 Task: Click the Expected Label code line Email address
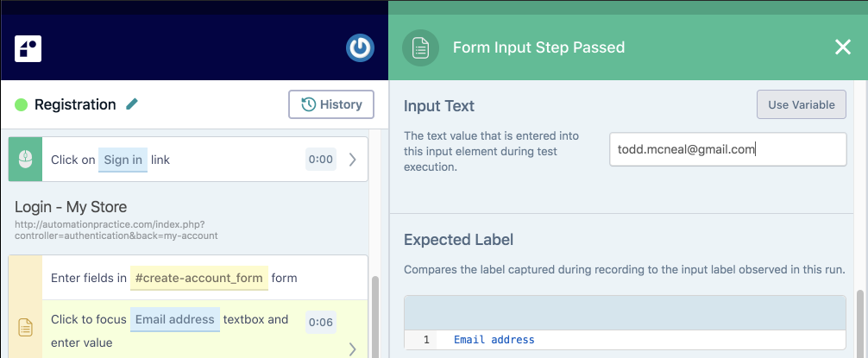[494, 340]
